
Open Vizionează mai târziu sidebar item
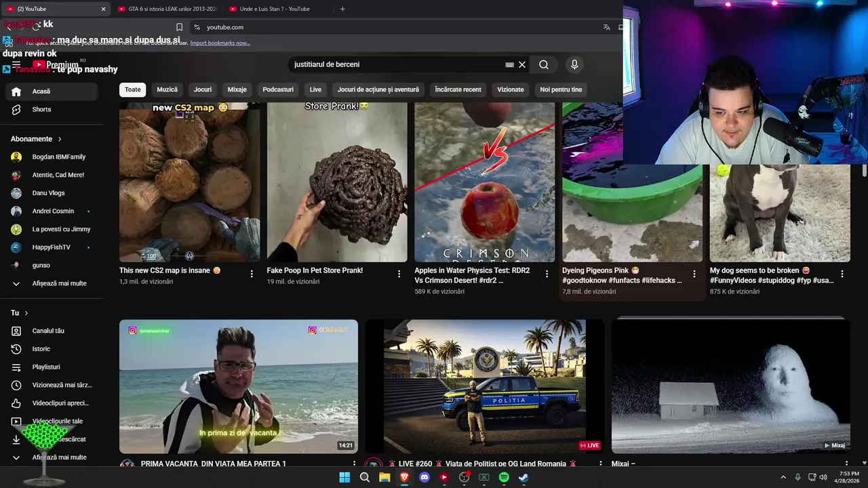click(x=52, y=385)
